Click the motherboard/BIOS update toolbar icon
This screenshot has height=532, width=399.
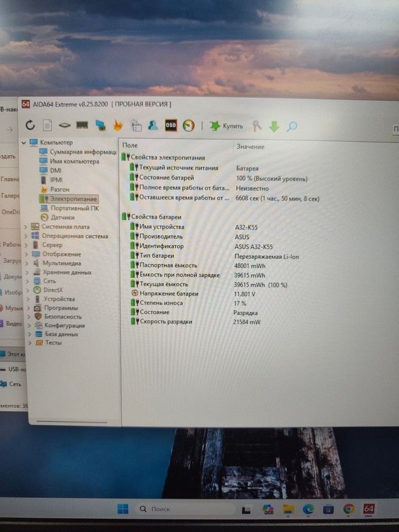64,126
